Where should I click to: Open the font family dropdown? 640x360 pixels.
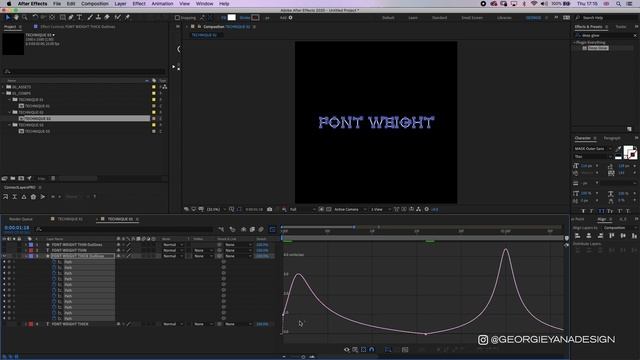[x=593, y=149]
